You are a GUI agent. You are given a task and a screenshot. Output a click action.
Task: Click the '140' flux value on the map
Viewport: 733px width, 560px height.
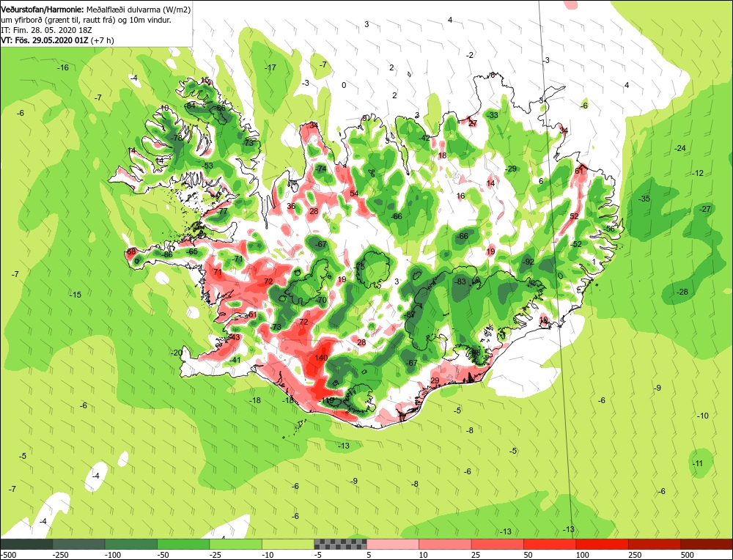321,358
